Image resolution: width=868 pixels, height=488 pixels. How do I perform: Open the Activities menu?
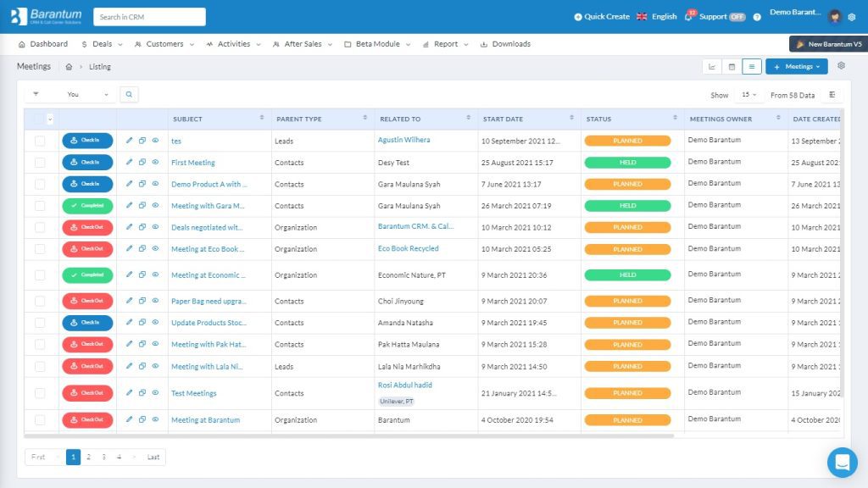tap(233, 44)
